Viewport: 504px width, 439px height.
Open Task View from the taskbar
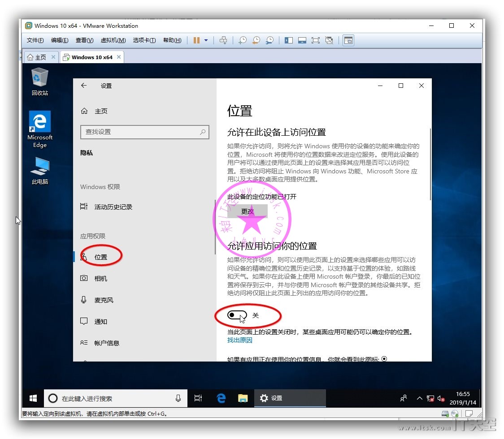(198, 398)
